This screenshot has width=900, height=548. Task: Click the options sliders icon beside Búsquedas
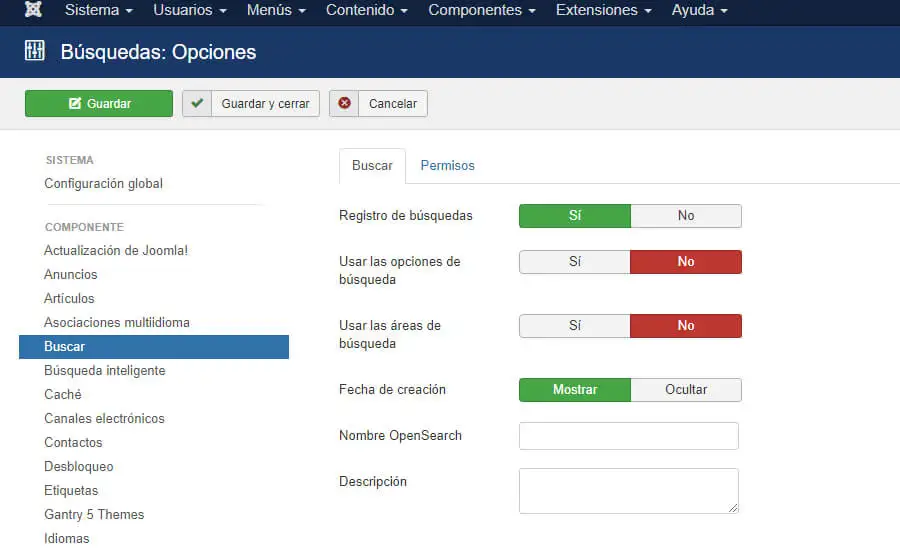point(34,50)
